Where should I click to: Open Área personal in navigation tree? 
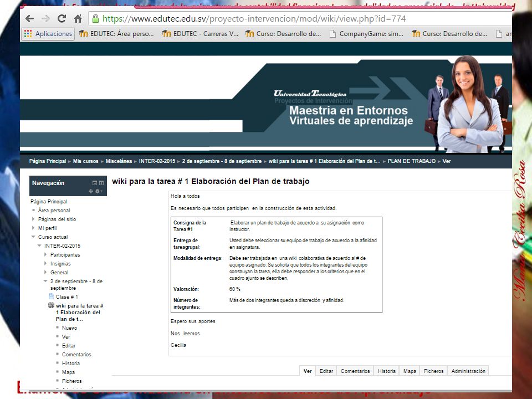pyautogui.click(x=54, y=211)
